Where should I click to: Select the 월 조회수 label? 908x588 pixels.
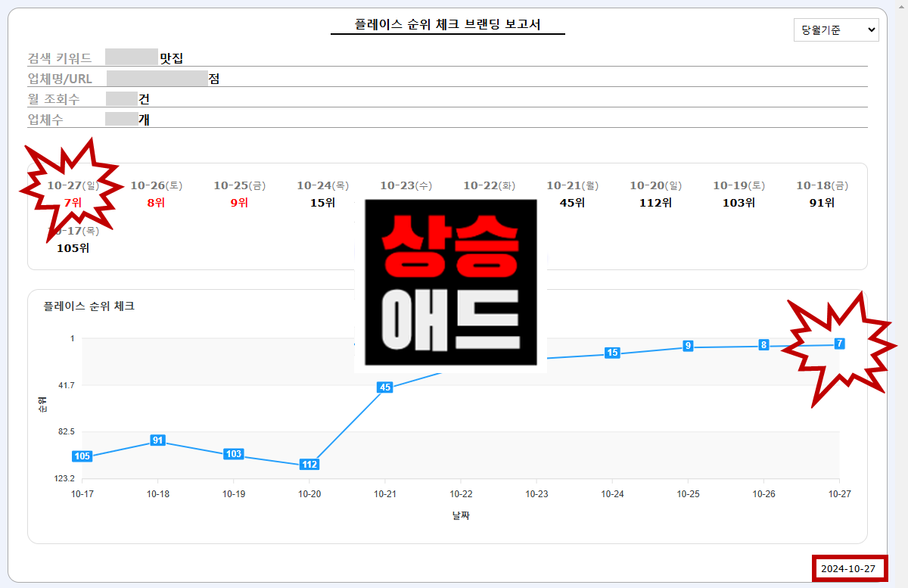(54, 99)
